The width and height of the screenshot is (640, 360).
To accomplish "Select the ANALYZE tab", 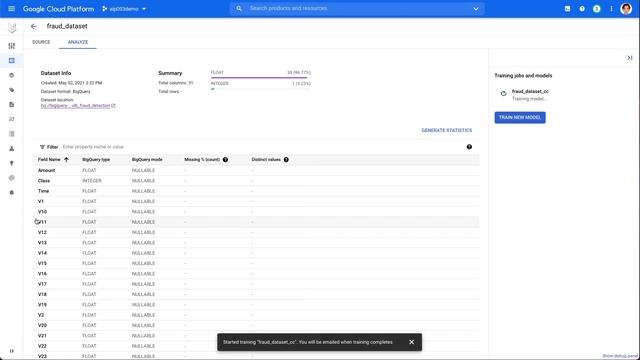I will tap(78, 42).
